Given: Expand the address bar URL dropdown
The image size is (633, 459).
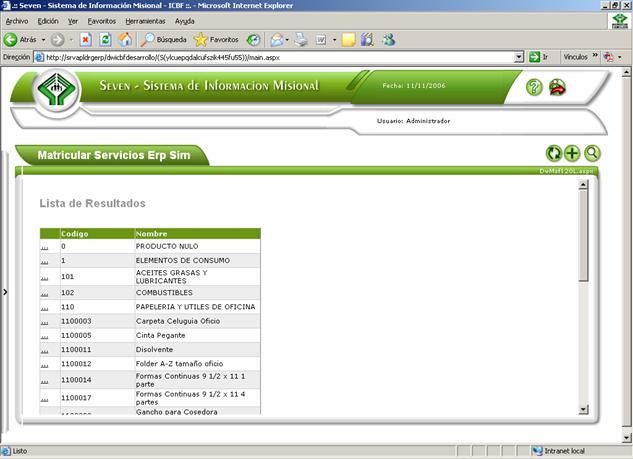Looking at the screenshot, I should point(520,58).
